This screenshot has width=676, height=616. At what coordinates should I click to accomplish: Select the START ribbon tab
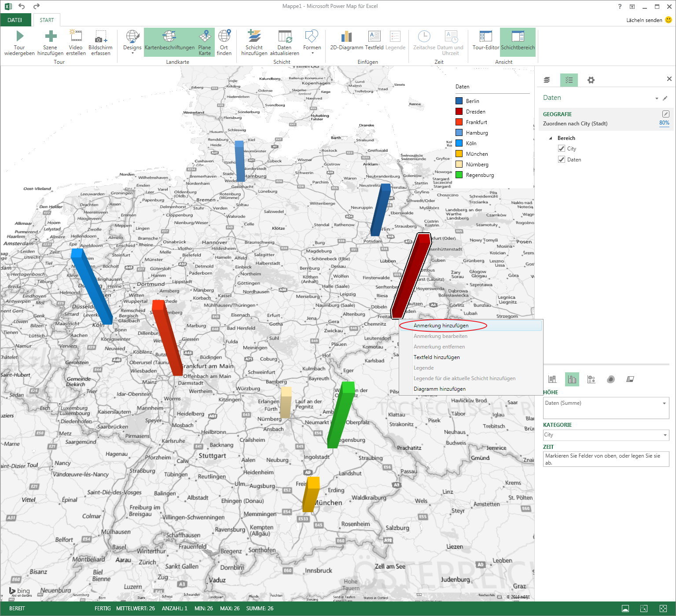(47, 20)
